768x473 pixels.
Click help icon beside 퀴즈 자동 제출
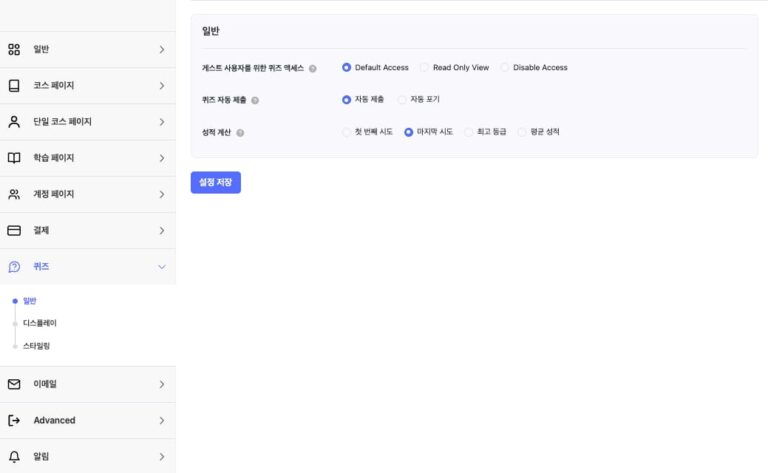(255, 100)
